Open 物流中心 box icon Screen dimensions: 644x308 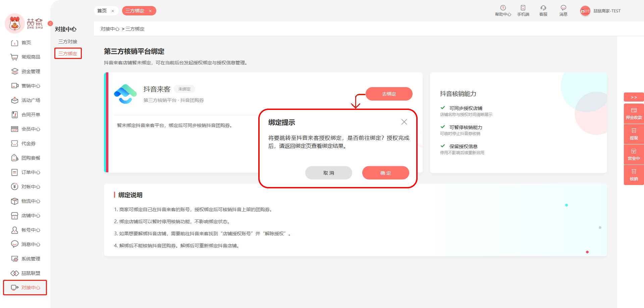14,201
